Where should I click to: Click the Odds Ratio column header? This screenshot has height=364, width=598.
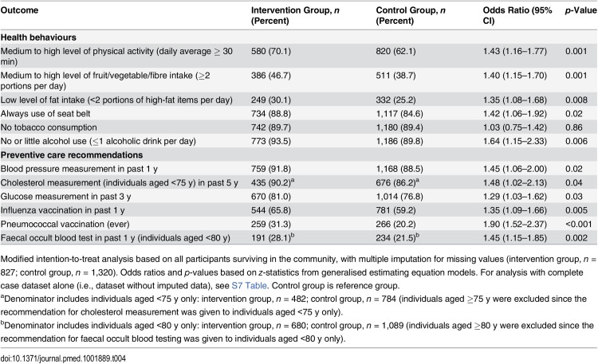coord(517,16)
